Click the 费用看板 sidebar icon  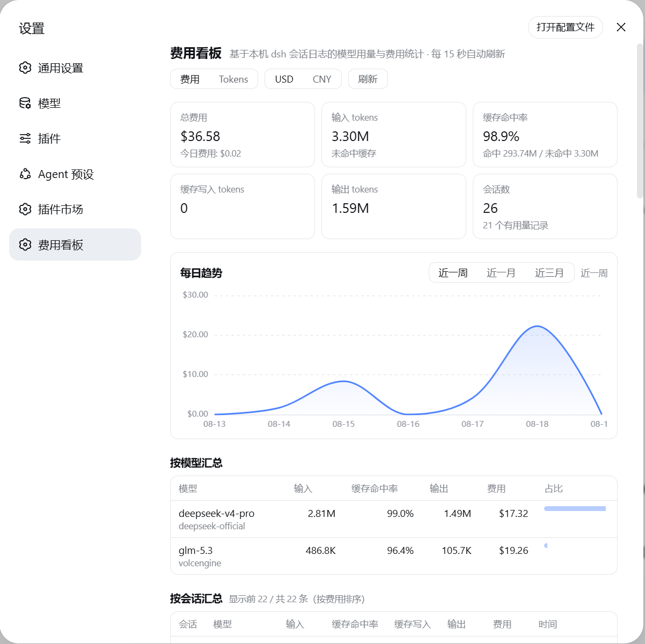pos(25,245)
